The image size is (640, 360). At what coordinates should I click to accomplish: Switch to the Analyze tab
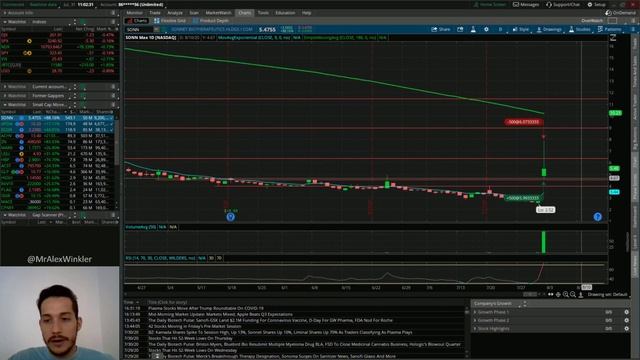175,13
